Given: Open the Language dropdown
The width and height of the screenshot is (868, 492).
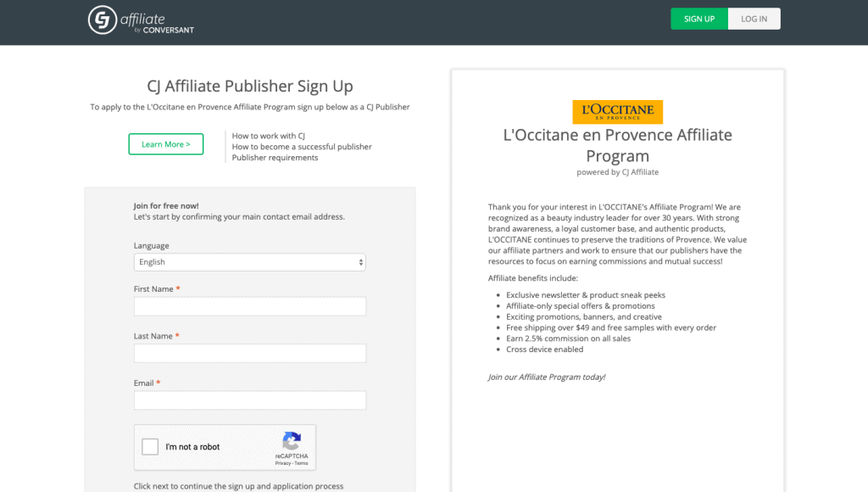Looking at the screenshot, I should [x=250, y=262].
